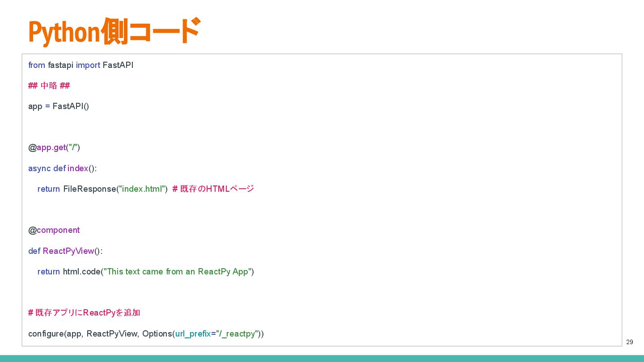Click the line 'app = FastAPI()'
644x362 pixels.
tap(59, 106)
